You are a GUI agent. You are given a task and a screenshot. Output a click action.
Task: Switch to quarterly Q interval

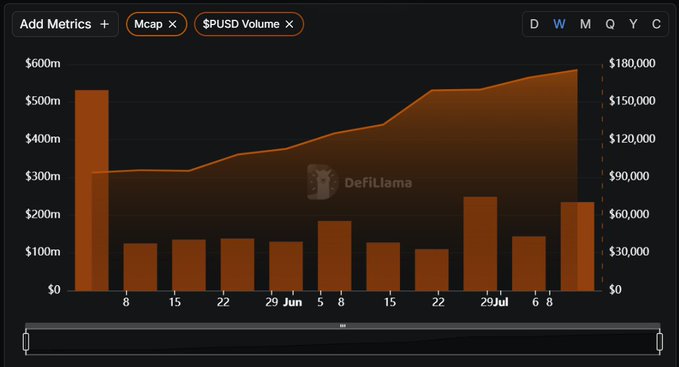click(610, 24)
